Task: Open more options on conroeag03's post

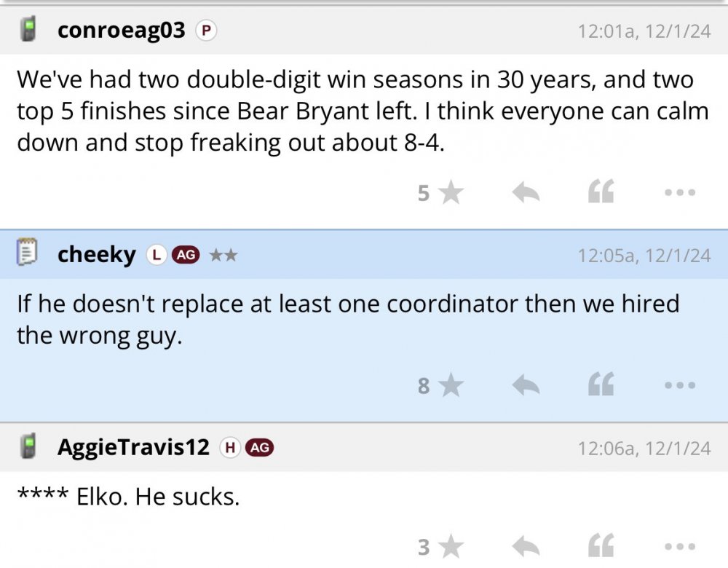Action: (681, 193)
